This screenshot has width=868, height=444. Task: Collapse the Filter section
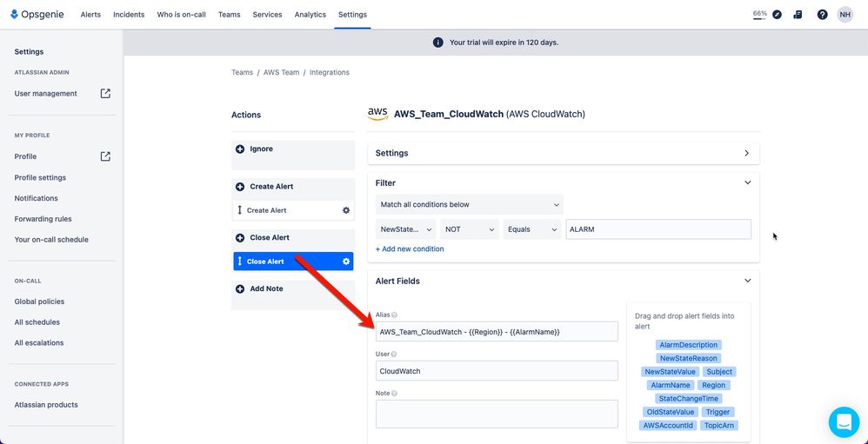(747, 182)
